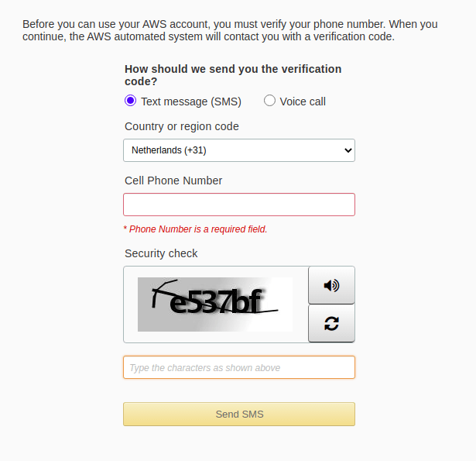Image resolution: width=476 pixels, height=461 pixels.
Task: Click the captcha image showing e537bf
Action: [x=214, y=304]
